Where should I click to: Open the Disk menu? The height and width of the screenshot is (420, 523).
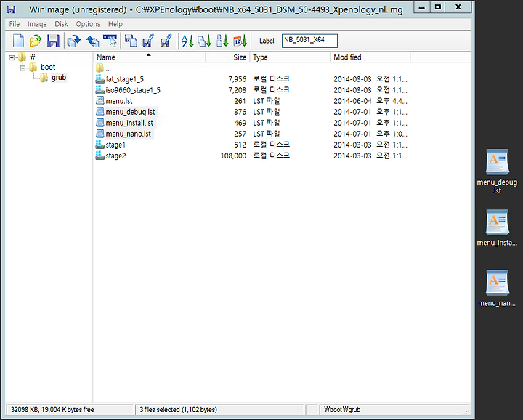[x=61, y=24]
